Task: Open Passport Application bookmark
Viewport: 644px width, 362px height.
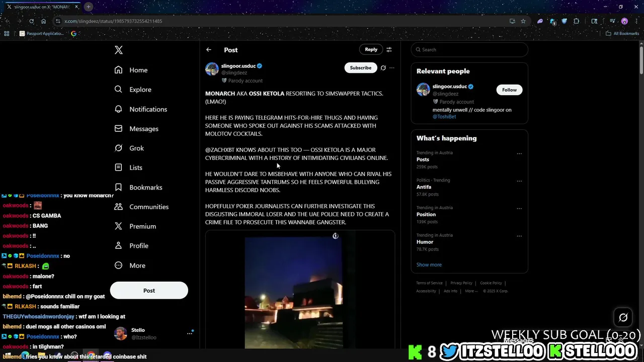Action: [x=42, y=34]
